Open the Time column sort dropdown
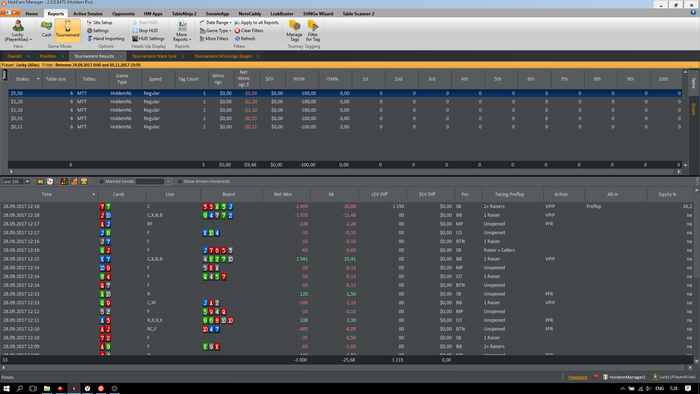The height and width of the screenshot is (394, 700). [x=93, y=195]
